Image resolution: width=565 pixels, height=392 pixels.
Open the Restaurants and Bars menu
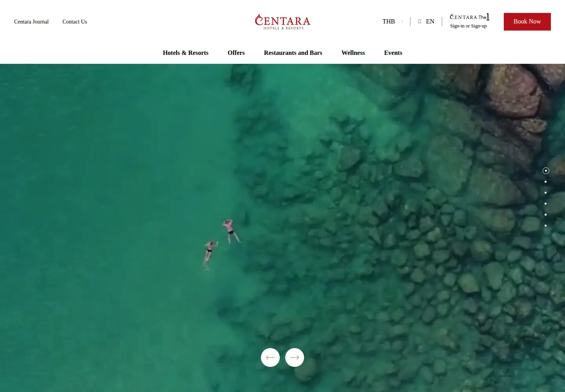pyautogui.click(x=293, y=53)
